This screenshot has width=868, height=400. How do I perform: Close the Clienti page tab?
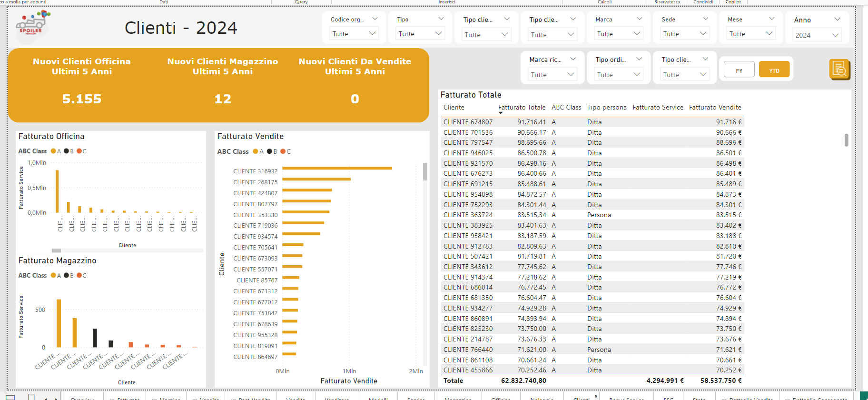coord(596,396)
